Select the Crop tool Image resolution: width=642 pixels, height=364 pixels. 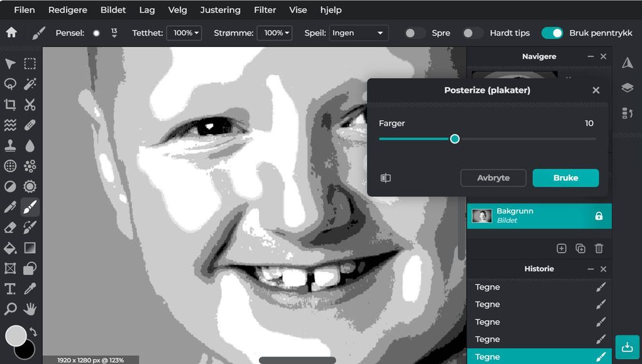pos(10,105)
